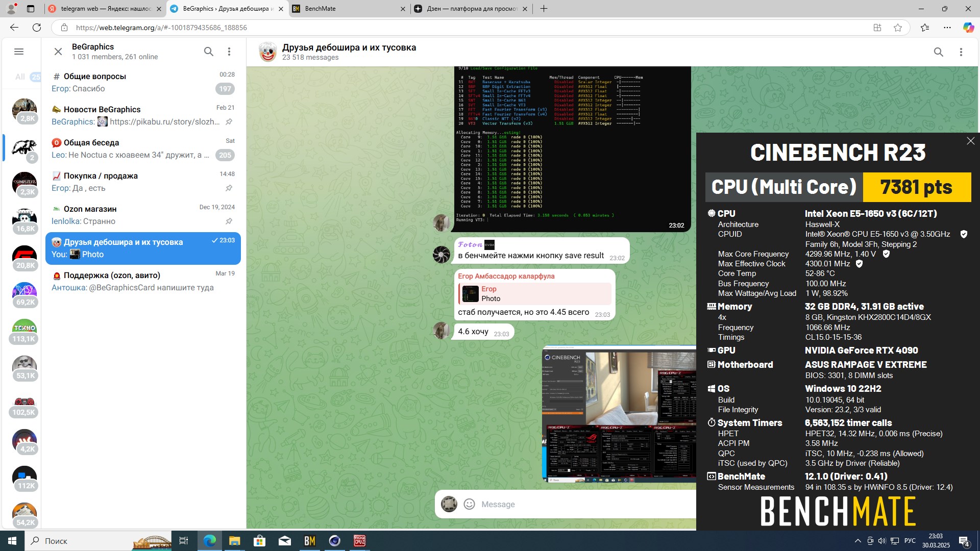Open the chat avatar with 20,8K badge
Viewport: 980px width, 551px height.
[24, 258]
